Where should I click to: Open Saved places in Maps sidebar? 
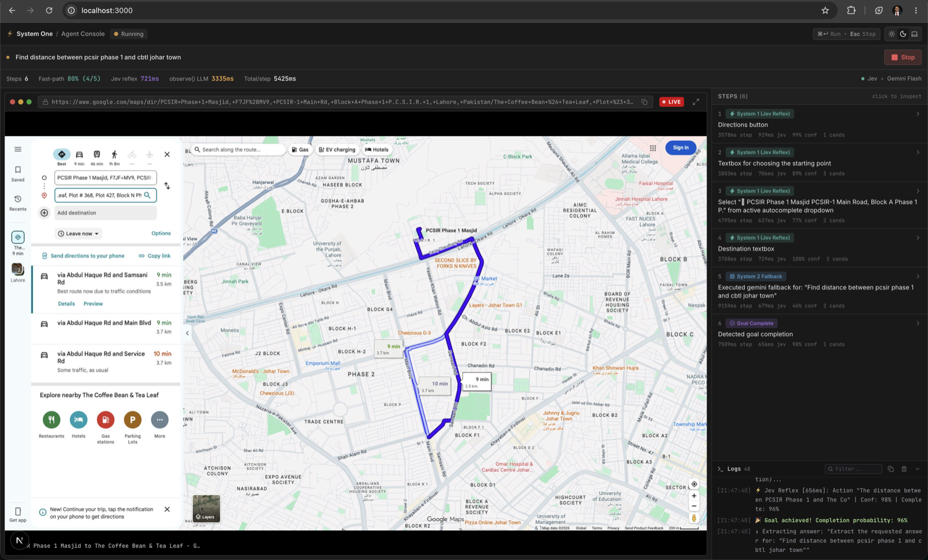click(18, 173)
